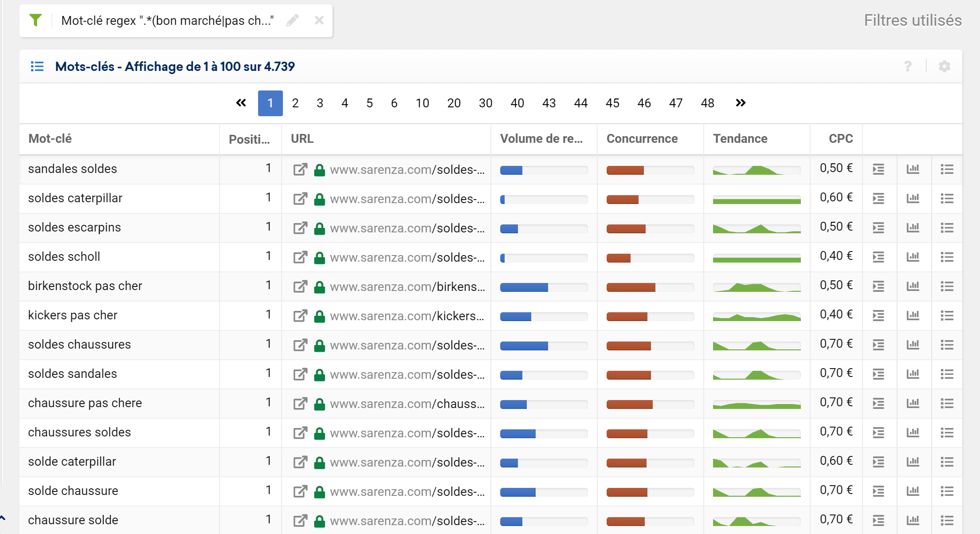The width and height of the screenshot is (980, 534).
Task: Open the sarenza URL for soldes scholl
Action: pos(407,257)
